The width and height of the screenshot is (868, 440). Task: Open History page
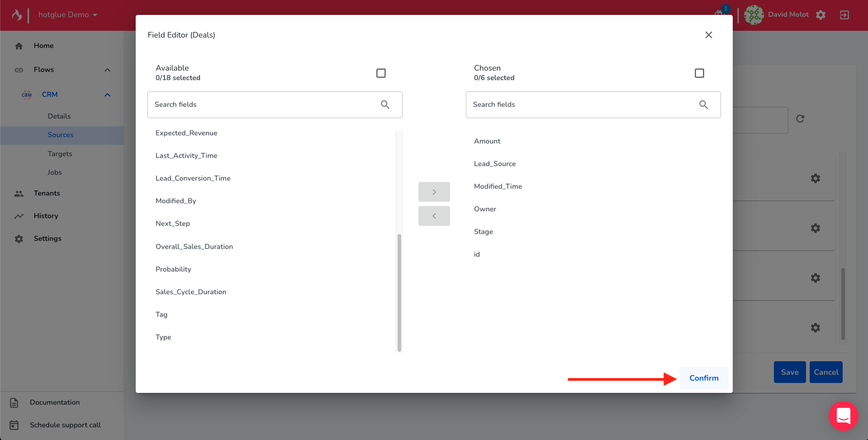46,216
